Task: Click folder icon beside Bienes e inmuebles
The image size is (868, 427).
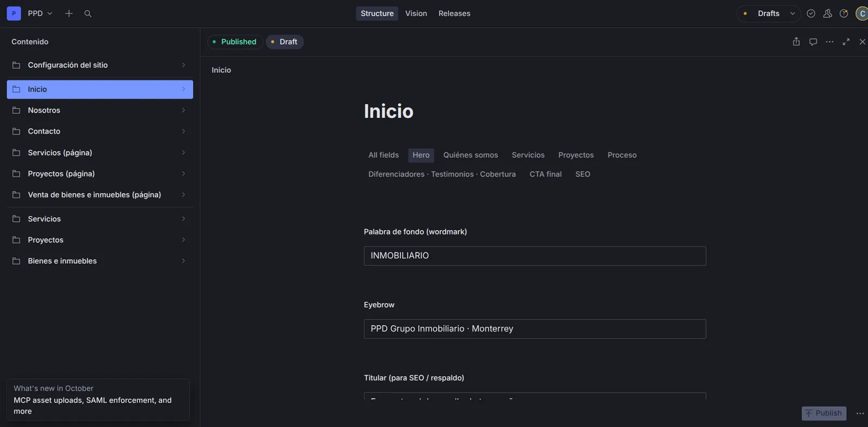Action: click(16, 261)
